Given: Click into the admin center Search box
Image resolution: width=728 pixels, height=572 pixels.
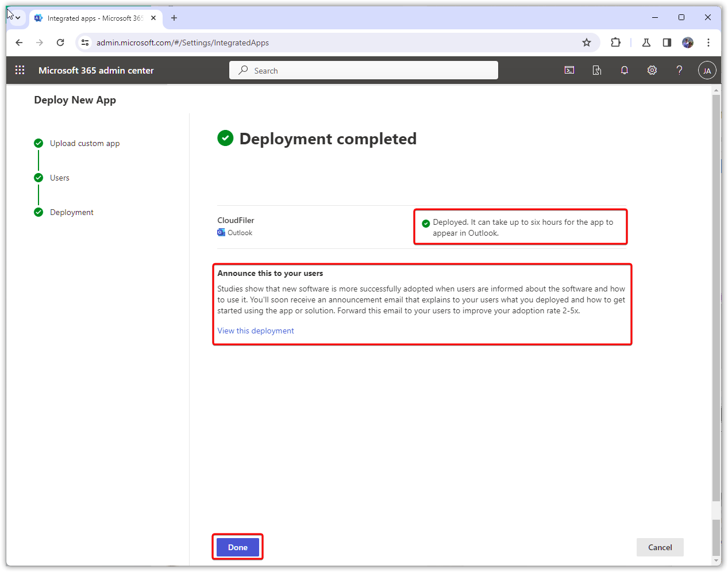Looking at the screenshot, I should point(364,70).
